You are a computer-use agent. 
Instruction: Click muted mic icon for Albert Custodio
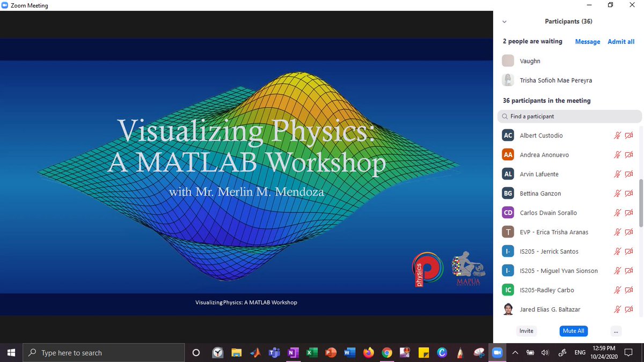617,136
